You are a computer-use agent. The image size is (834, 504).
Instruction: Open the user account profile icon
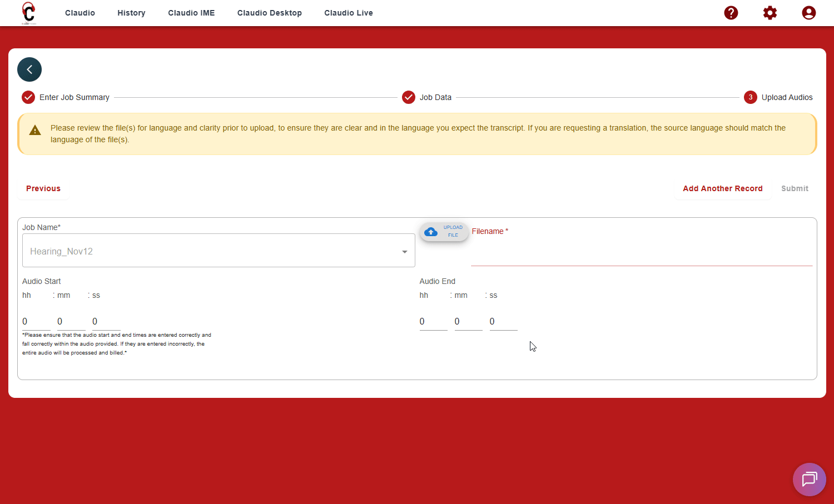pos(808,13)
